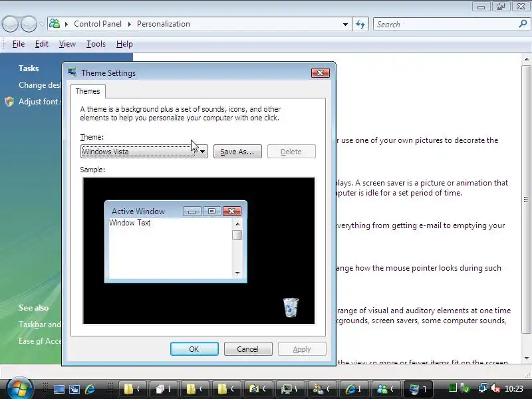Click the stacked documents taskbar button
The width and height of the screenshot is (532, 399).
click(x=164, y=389)
